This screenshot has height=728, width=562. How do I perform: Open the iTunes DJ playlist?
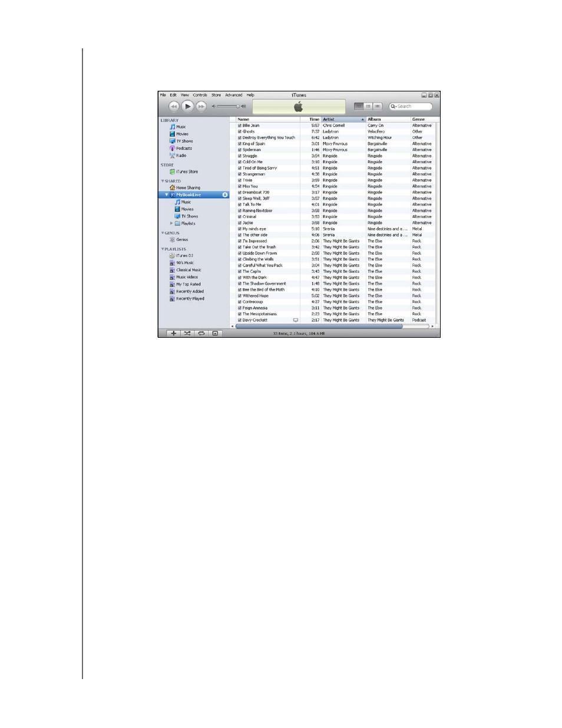pyautogui.click(x=181, y=255)
